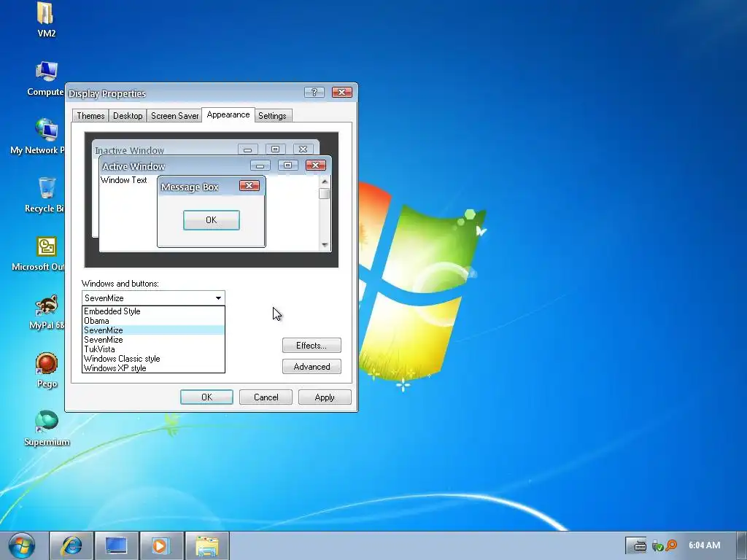
Task: Click Safely Remove Hardware tray icon
Action: tap(657, 545)
